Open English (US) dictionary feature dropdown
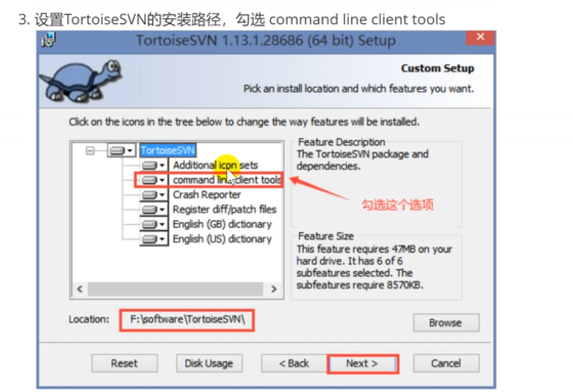Image resolution: width=573 pixels, height=392 pixels. click(x=154, y=239)
